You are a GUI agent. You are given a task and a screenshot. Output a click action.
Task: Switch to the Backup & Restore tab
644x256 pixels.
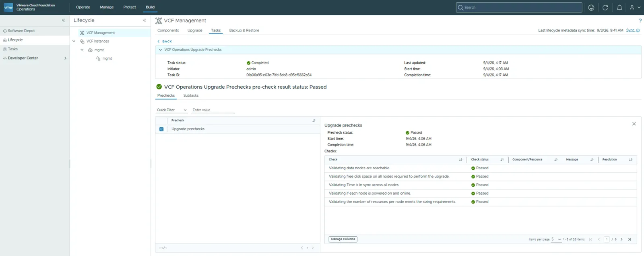tap(244, 31)
